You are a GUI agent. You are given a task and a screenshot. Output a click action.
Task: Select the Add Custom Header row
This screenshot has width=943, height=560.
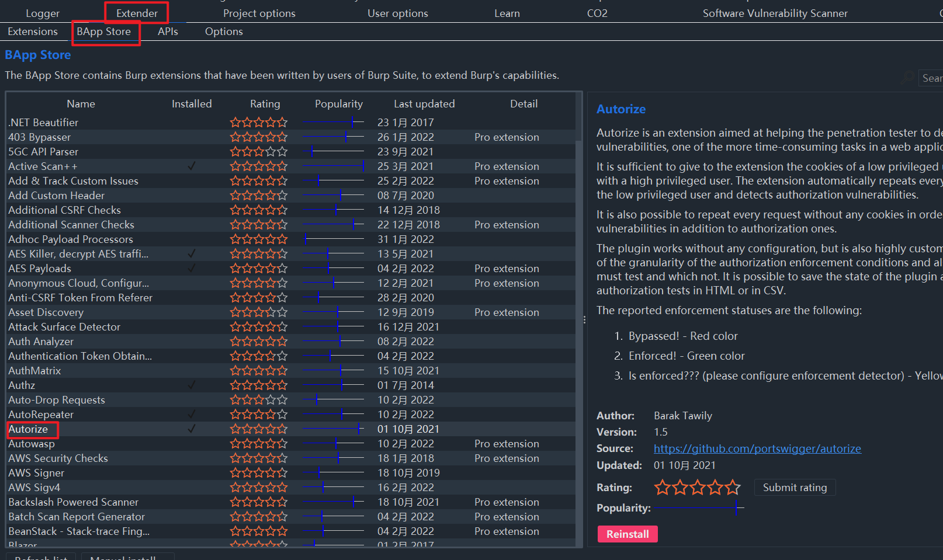pos(290,195)
